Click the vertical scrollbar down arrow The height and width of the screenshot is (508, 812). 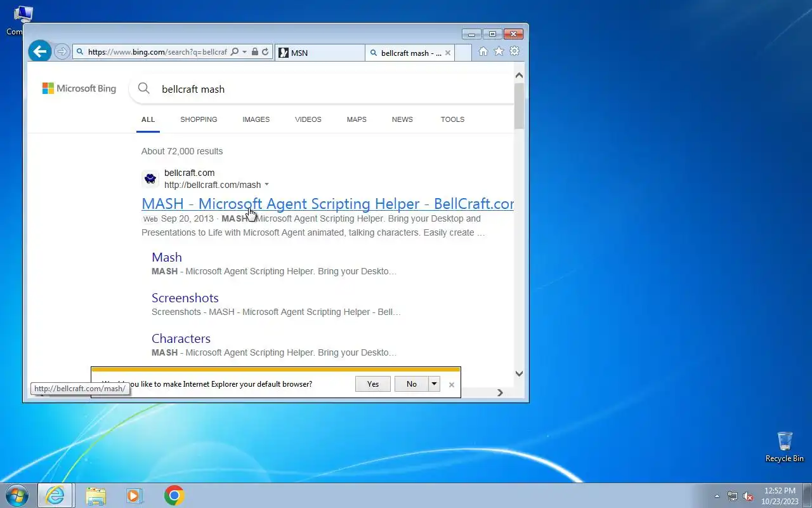pyautogui.click(x=519, y=374)
